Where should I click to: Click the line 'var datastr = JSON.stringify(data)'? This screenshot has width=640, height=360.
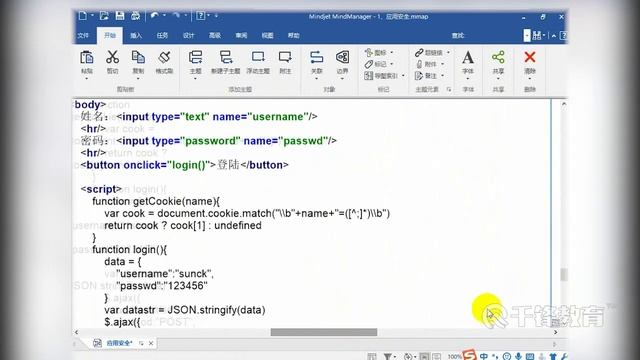tap(184, 310)
